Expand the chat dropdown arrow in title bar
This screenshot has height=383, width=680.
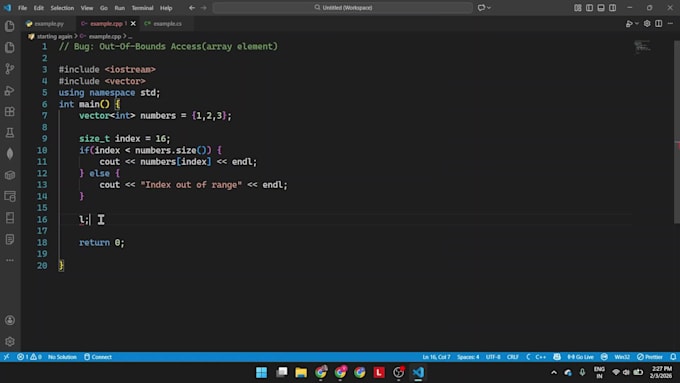tap(489, 8)
